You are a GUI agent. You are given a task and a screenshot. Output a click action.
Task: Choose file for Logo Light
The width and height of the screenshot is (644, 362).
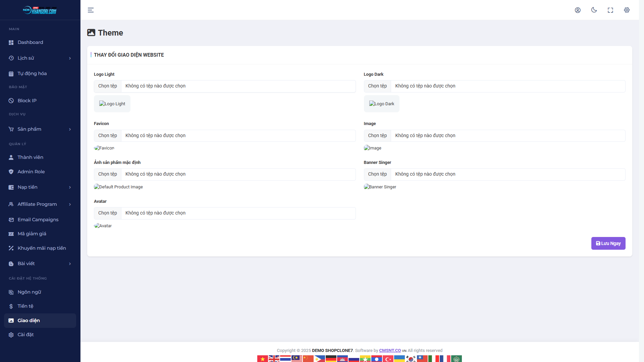[x=108, y=86]
